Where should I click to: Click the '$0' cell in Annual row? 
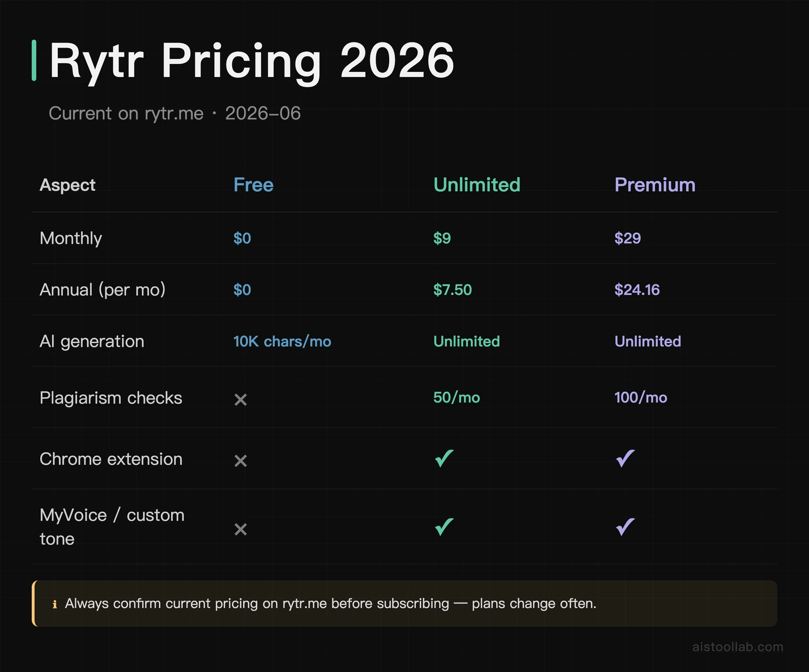[x=242, y=290]
